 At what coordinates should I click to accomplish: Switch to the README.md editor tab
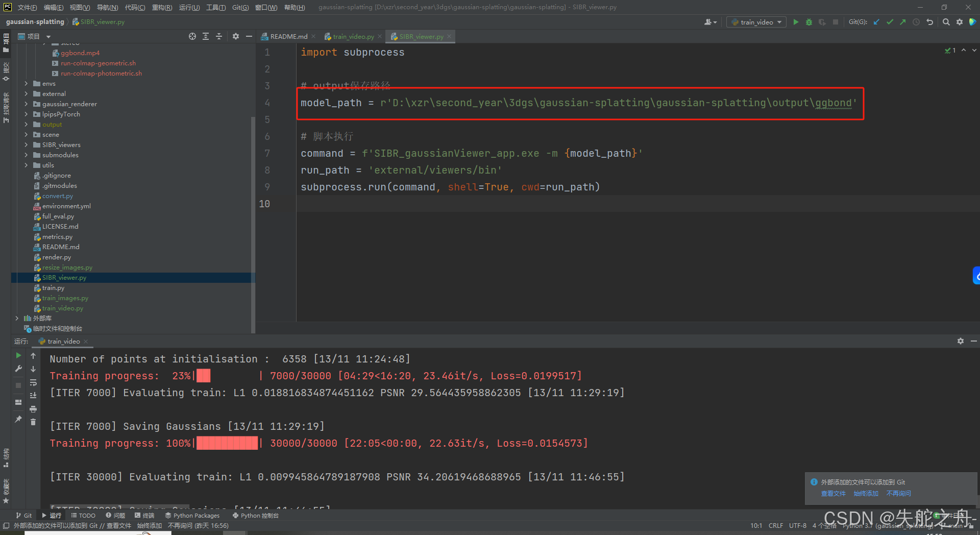[288, 36]
